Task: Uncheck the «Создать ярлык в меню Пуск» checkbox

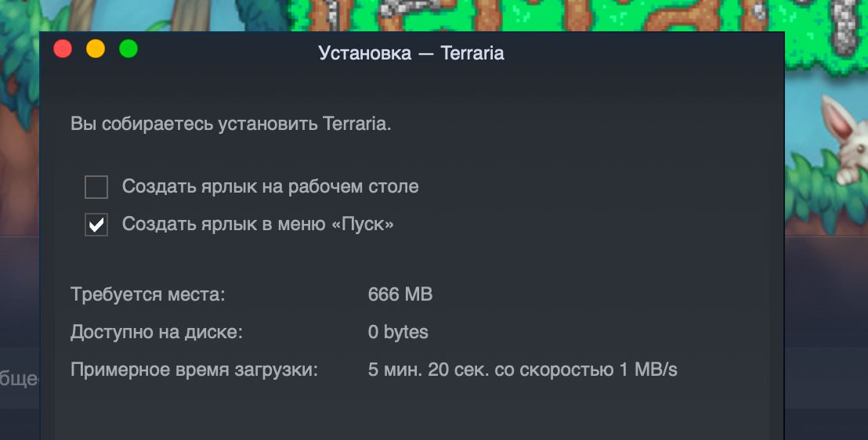Action: [x=96, y=225]
